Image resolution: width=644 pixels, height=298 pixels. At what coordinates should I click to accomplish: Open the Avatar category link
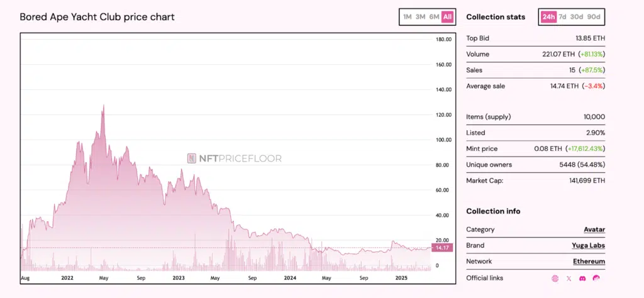click(x=594, y=229)
